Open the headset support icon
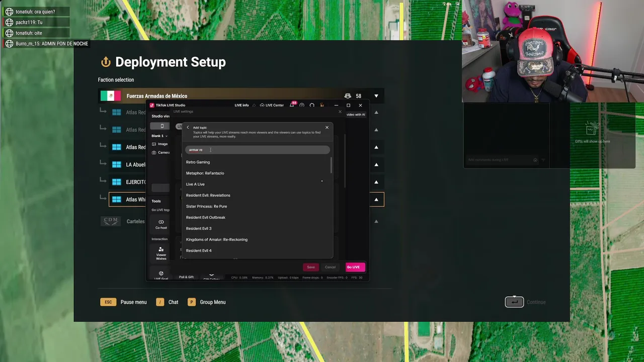Viewport: 644px width, 362px height. [312, 105]
